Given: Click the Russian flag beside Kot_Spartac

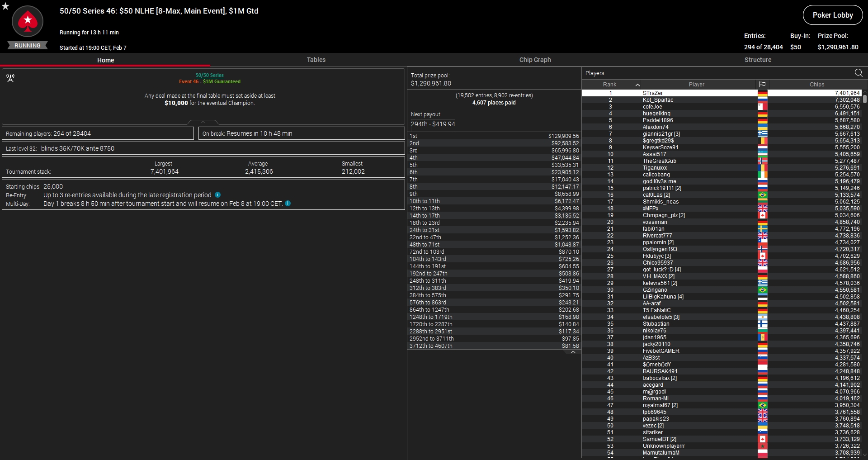Looking at the screenshot, I should point(762,100).
